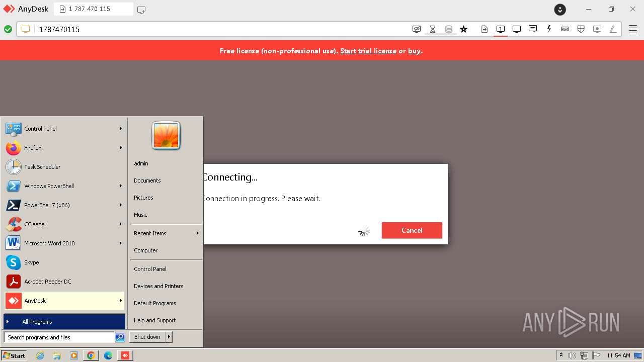The image size is (644, 362).
Task: Open display settings monitor icon
Action: (517, 29)
